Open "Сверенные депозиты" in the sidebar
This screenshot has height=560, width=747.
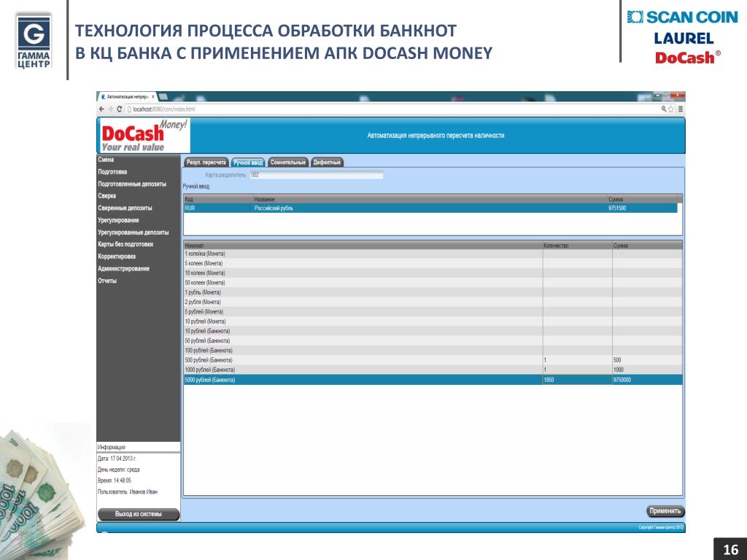click(125, 208)
